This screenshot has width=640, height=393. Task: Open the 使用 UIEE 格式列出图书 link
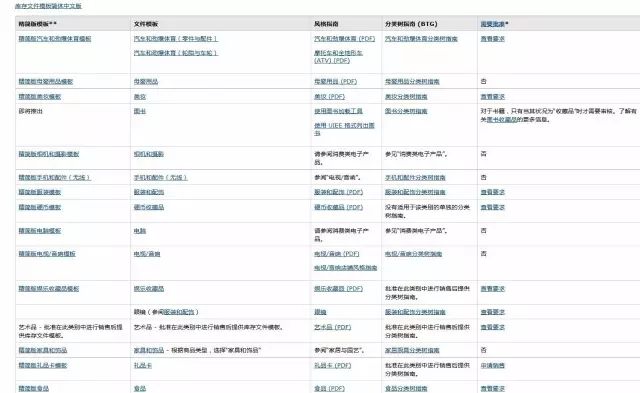point(344,129)
